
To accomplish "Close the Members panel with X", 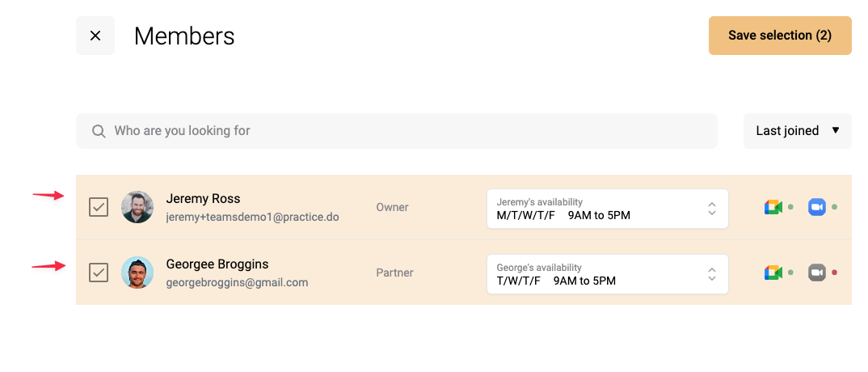I will (x=95, y=36).
